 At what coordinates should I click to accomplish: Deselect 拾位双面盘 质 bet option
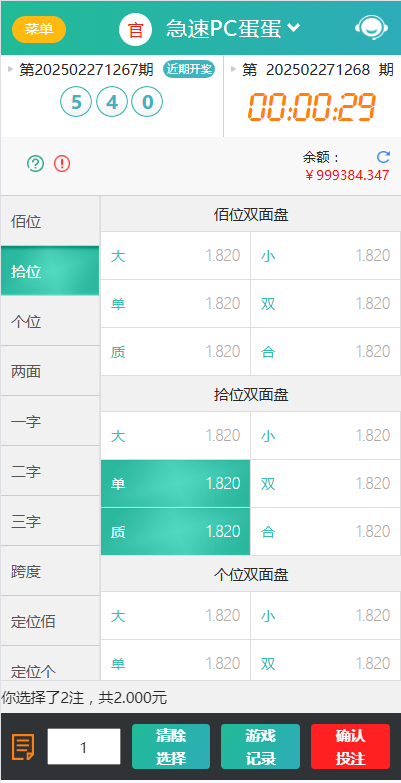pos(175,532)
